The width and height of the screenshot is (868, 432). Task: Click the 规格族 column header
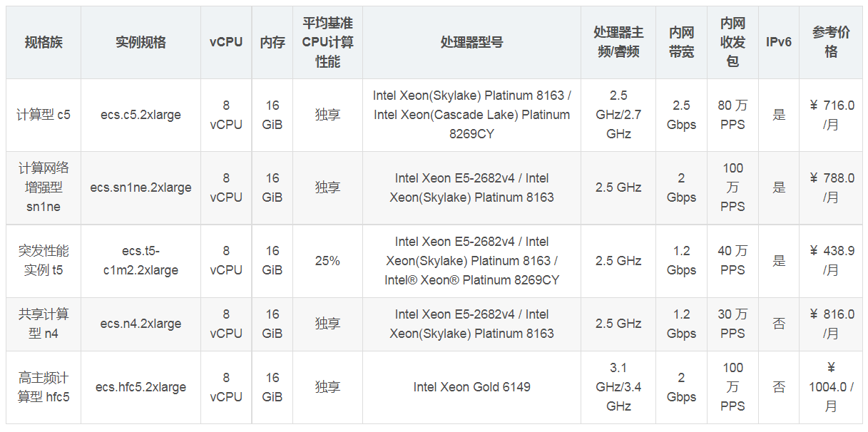point(44,43)
